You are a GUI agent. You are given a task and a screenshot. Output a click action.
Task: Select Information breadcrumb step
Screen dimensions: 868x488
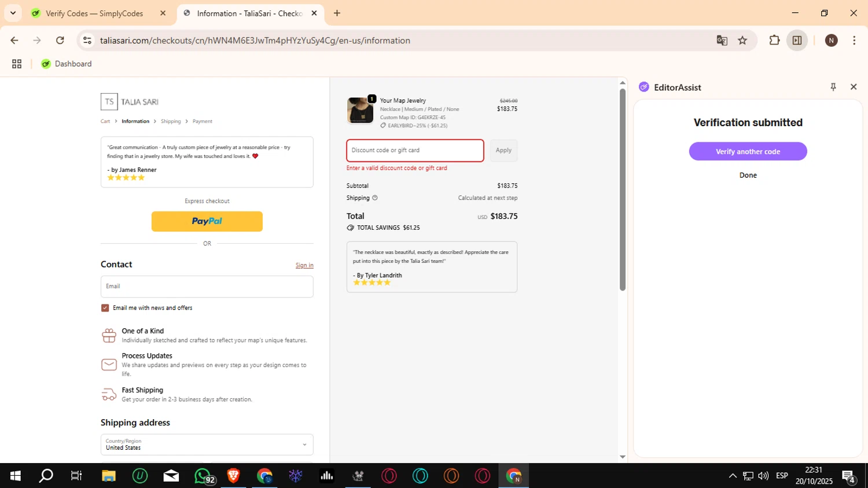click(135, 122)
